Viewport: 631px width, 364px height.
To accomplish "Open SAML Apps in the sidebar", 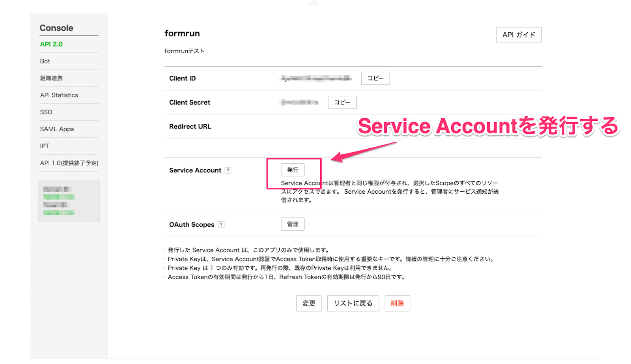I will pos(57,129).
